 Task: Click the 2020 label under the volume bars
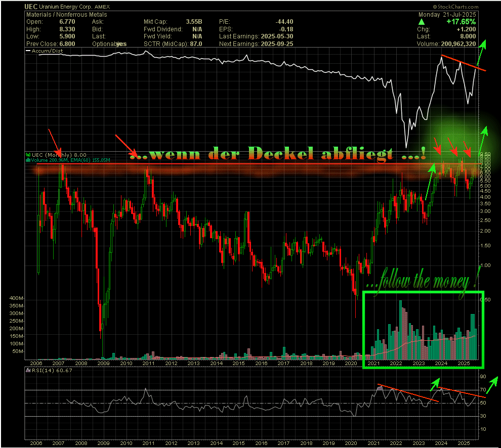[x=351, y=364]
